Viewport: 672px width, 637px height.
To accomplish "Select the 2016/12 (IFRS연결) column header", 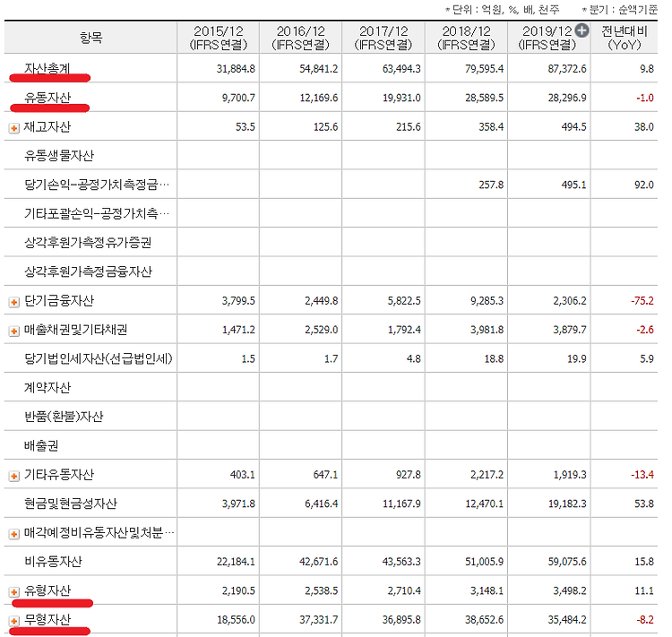I will (x=300, y=38).
